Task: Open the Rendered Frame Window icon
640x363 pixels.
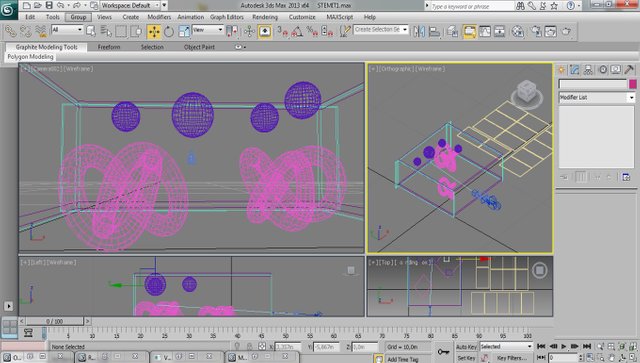Action: click(550, 31)
